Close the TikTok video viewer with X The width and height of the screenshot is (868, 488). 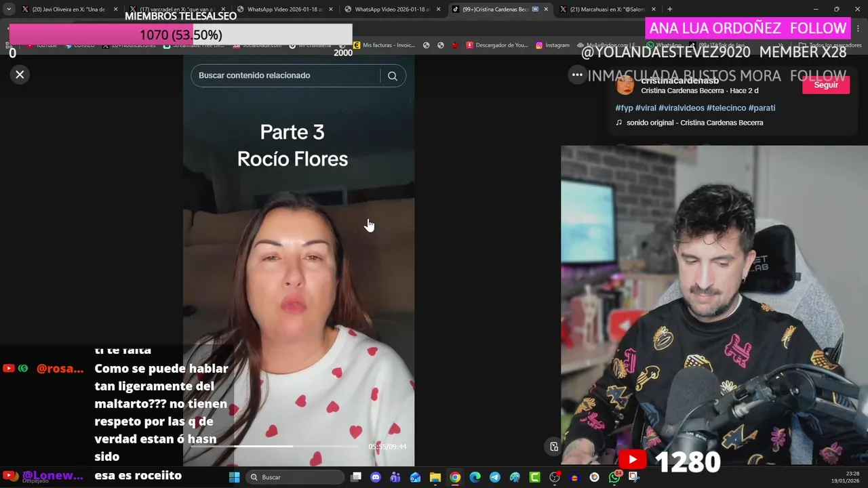click(x=20, y=75)
